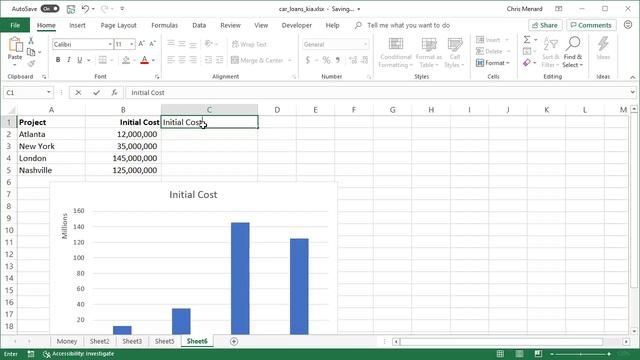The height and width of the screenshot is (360, 640).
Task: Toggle Wrap Text
Action: [x=249, y=44]
